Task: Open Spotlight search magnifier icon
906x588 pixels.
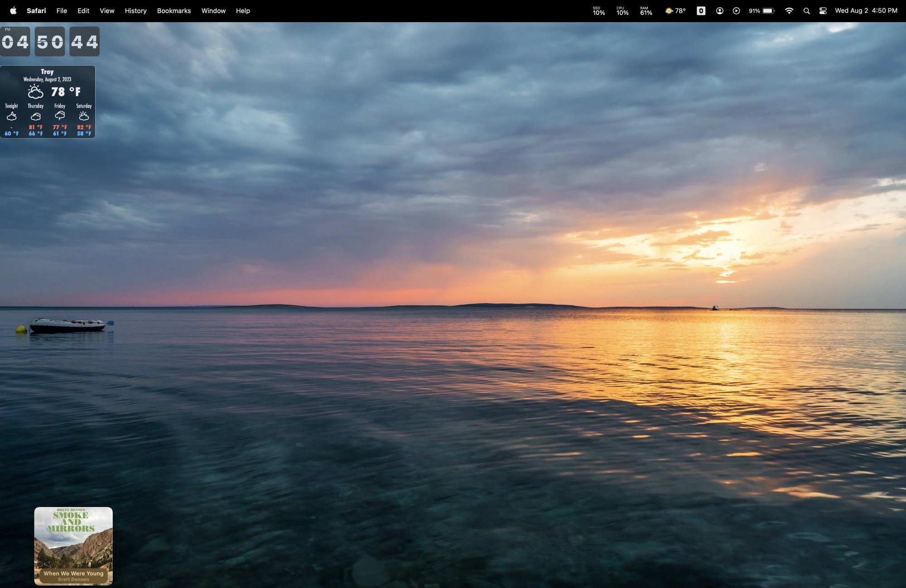Action: tap(806, 10)
